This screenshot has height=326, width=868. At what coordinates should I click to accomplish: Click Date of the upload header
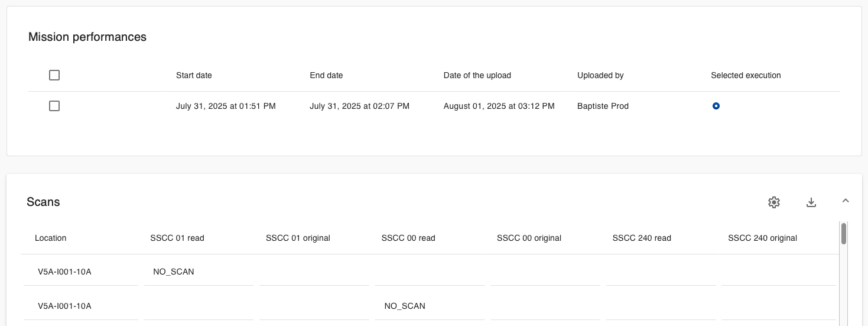(x=477, y=75)
